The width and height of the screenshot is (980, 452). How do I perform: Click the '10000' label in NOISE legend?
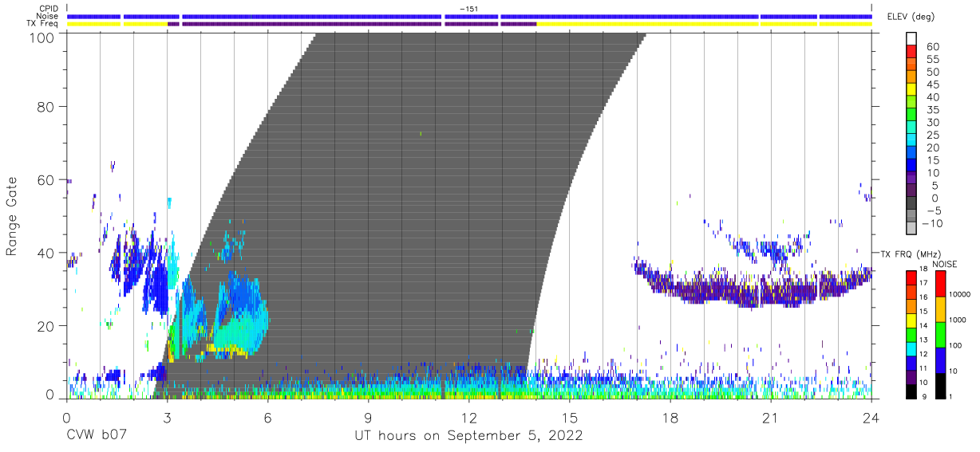click(962, 294)
